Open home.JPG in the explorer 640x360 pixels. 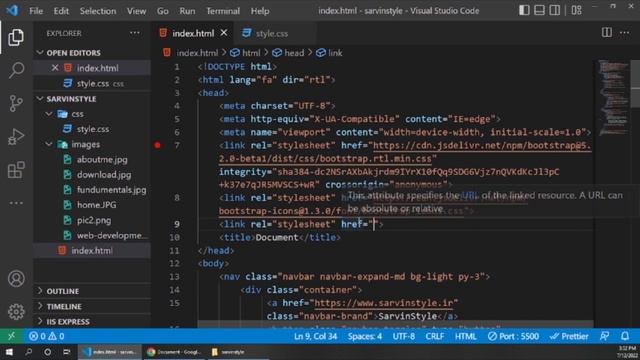point(96,205)
